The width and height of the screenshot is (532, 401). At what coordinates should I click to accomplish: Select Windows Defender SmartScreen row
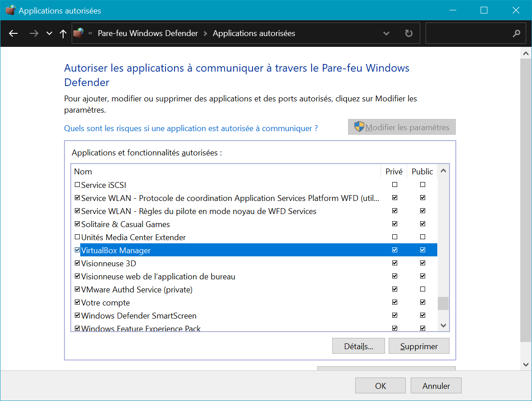coord(254,315)
